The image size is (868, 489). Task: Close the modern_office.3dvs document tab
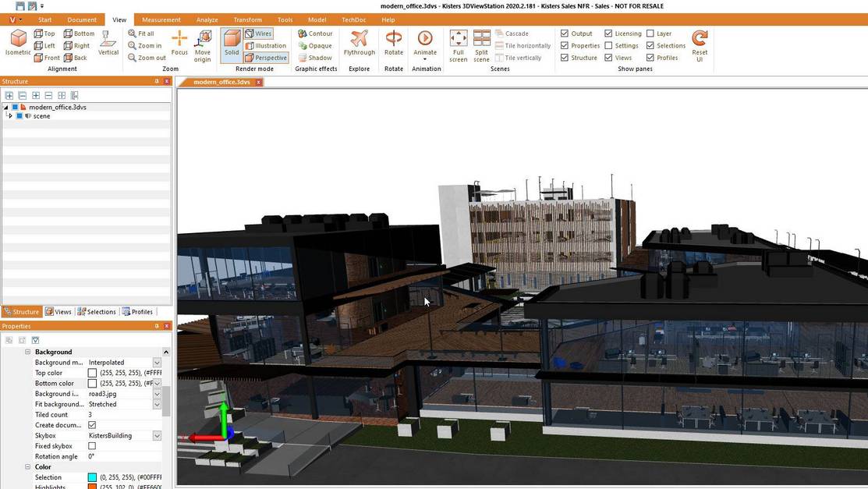[258, 82]
